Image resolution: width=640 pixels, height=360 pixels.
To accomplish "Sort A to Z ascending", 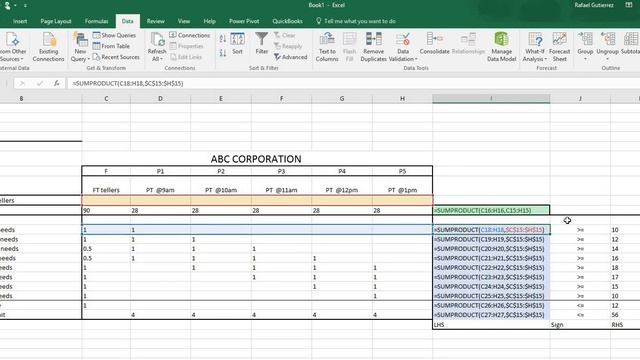I will (x=223, y=39).
